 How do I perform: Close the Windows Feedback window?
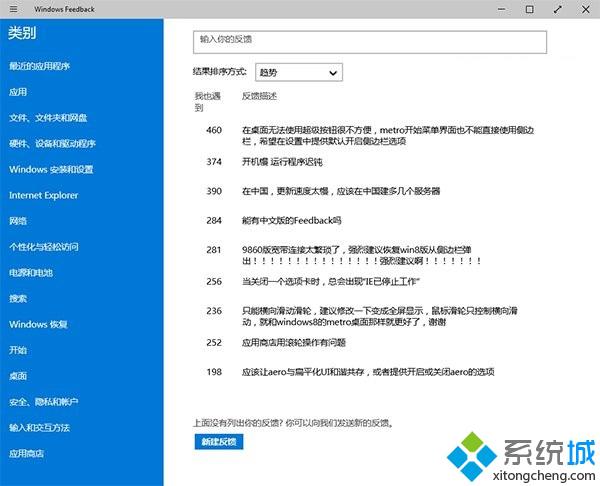point(586,9)
